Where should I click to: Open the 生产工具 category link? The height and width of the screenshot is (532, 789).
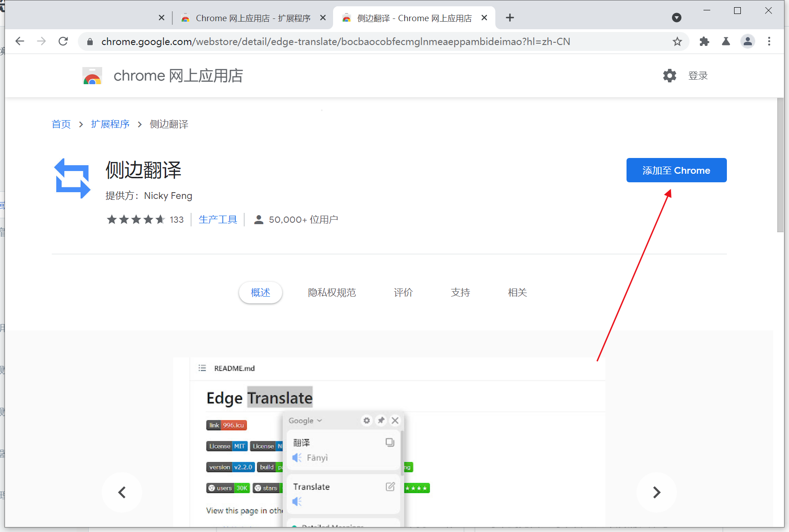click(218, 220)
